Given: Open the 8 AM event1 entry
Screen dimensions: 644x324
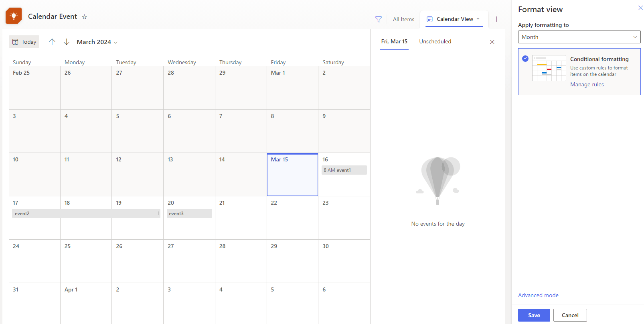Looking at the screenshot, I should [344, 170].
